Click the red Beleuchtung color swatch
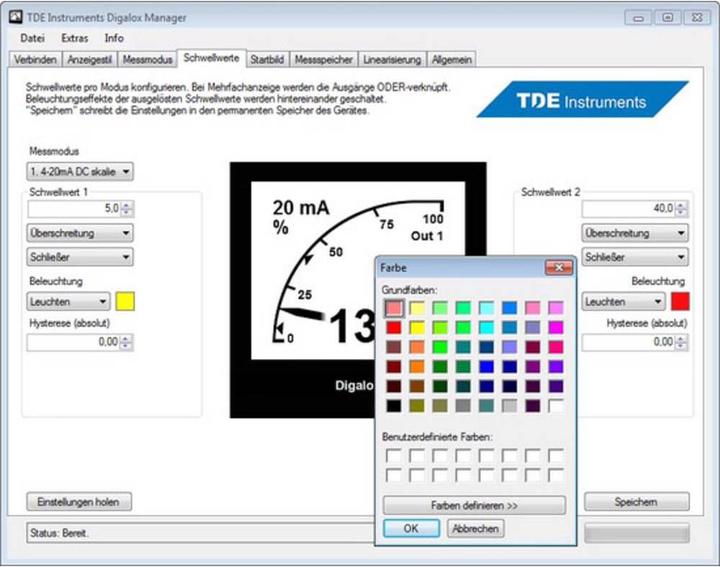 pos(680,302)
